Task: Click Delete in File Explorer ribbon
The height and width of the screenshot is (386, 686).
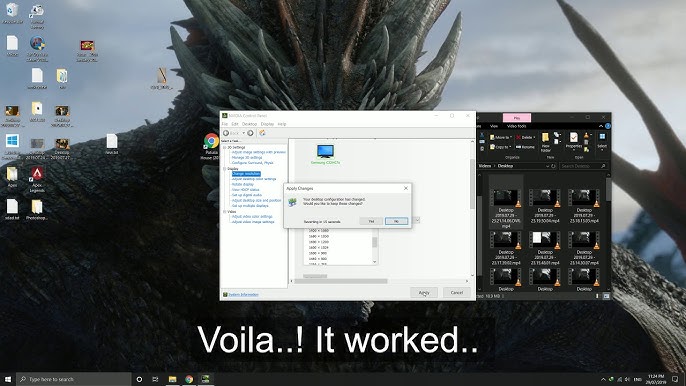Action: [524, 137]
